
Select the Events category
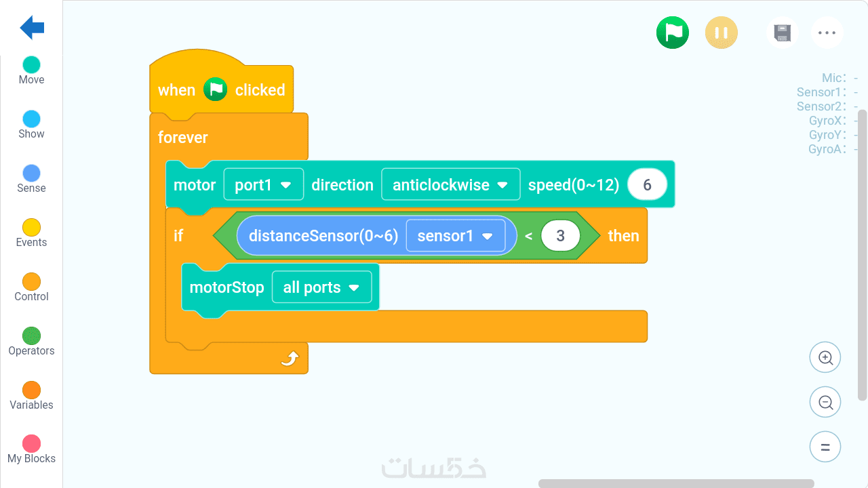tap(31, 233)
